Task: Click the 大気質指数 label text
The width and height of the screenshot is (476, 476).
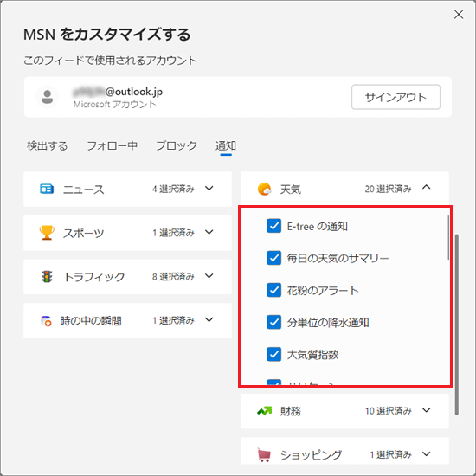Action: point(312,355)
